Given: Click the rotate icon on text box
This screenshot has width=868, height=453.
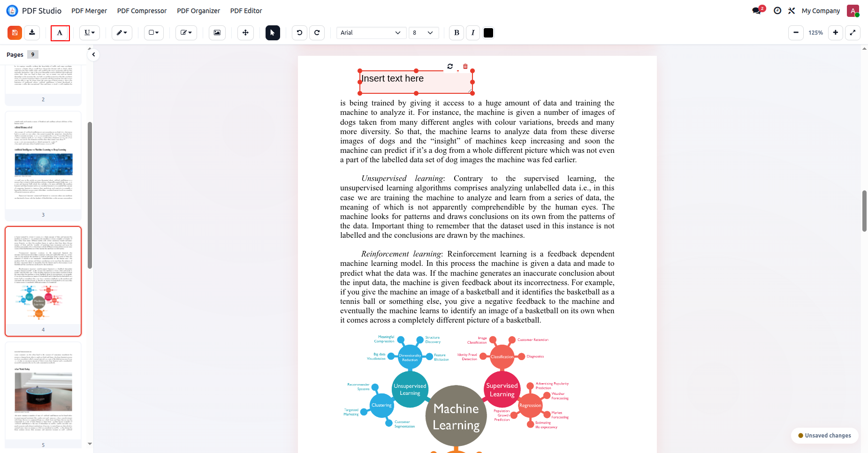Looking at the screenshot, I should point(450,66).
